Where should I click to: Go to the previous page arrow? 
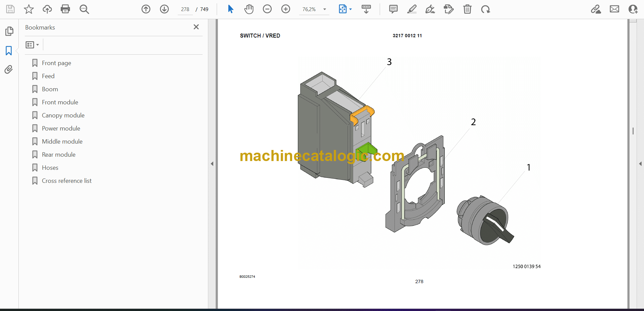click(x=146, y=9)
